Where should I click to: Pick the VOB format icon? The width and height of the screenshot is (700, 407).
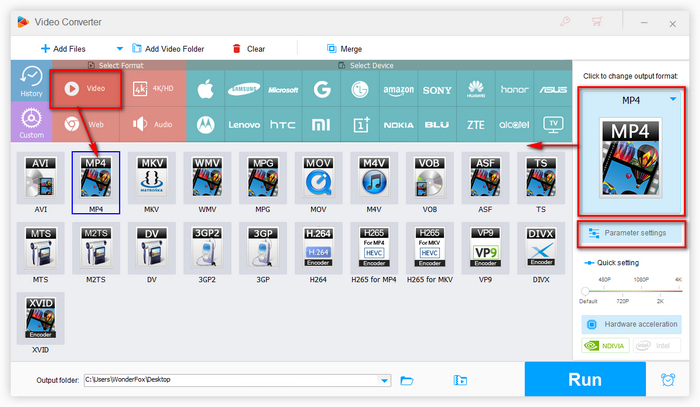point(429,178)
